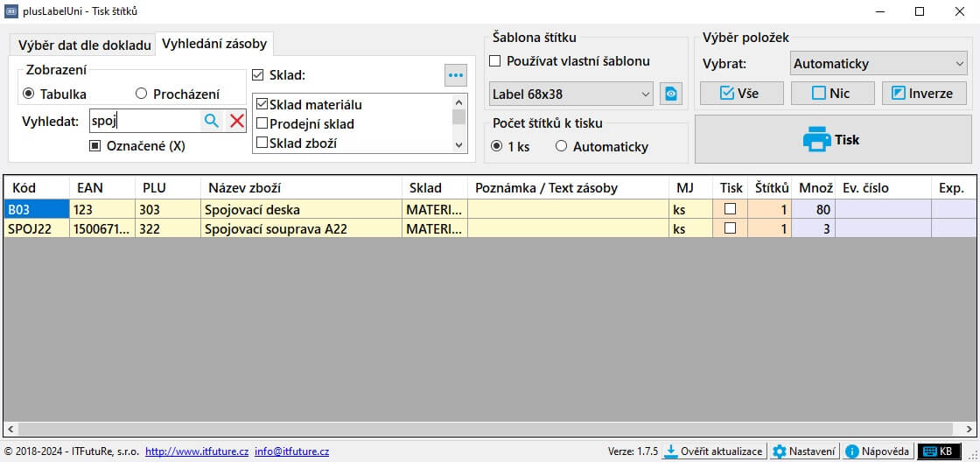
Task: Enable Používat vlastní šablonu checkbox
Action: click(x=495, y=61)
